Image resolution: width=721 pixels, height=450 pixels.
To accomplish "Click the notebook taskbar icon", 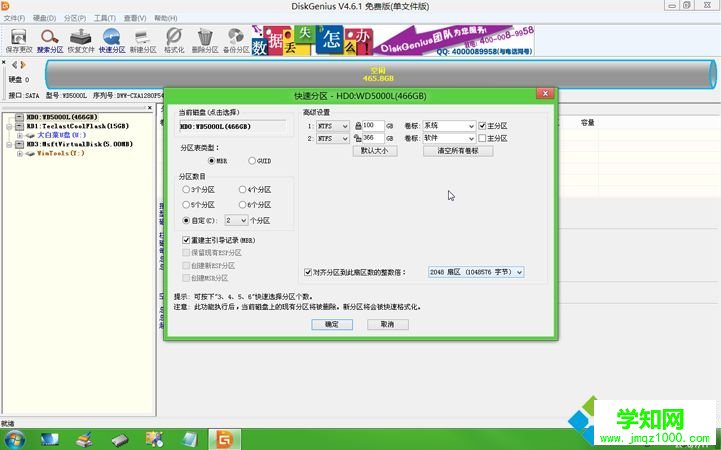I will tap(189, 440).
